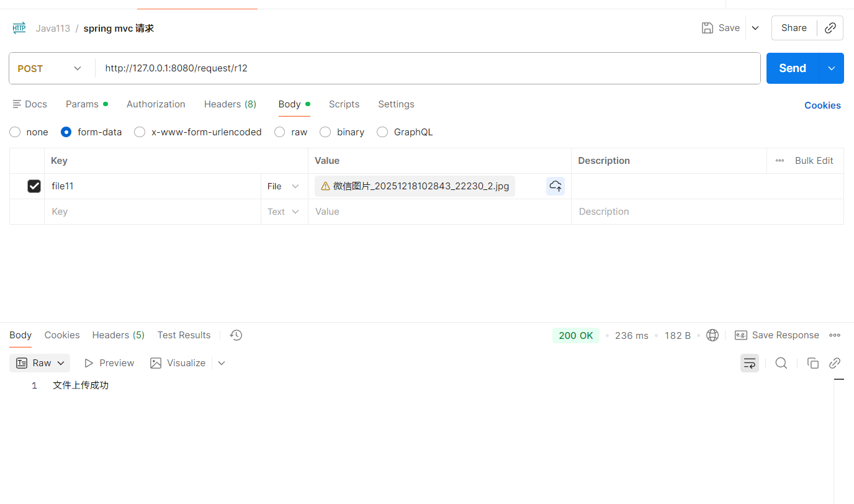Viewport: 854px width, 504px height.
Task: Copy the response body with the copy icon
Action: point(812,363)
